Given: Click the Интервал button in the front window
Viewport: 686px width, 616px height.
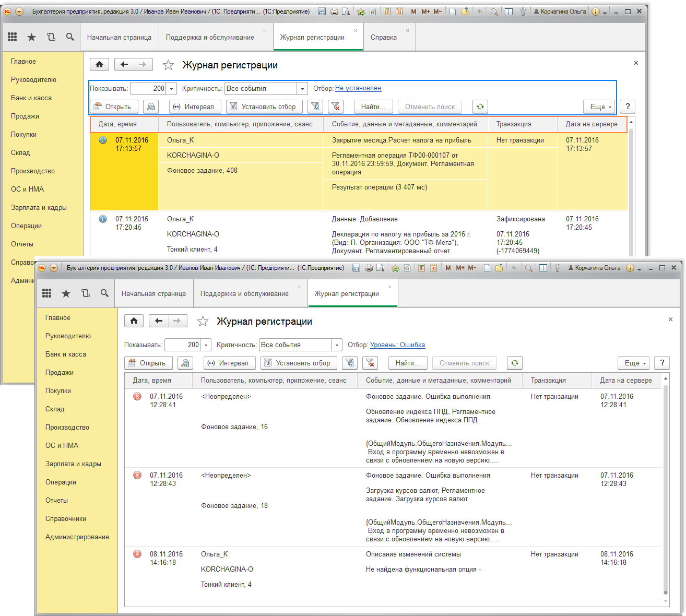Looking at the screenshot, I should [x=230, y=363].
